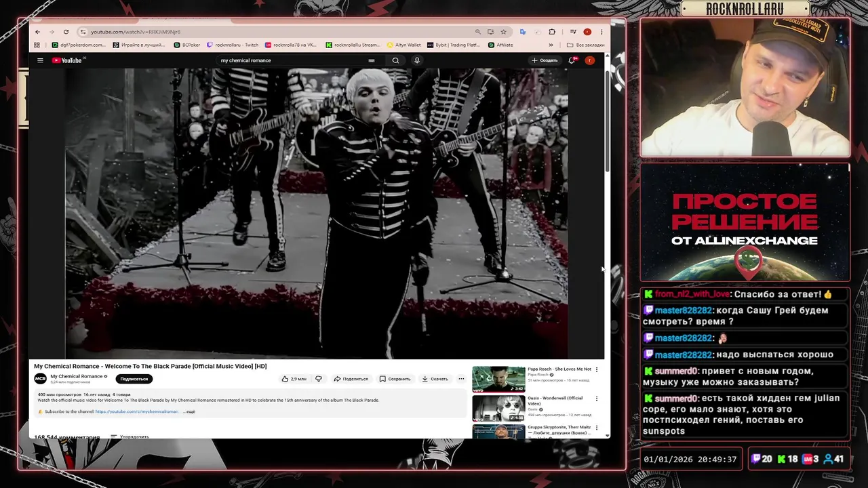Open My Chemical Romance channel avatar

41,379
